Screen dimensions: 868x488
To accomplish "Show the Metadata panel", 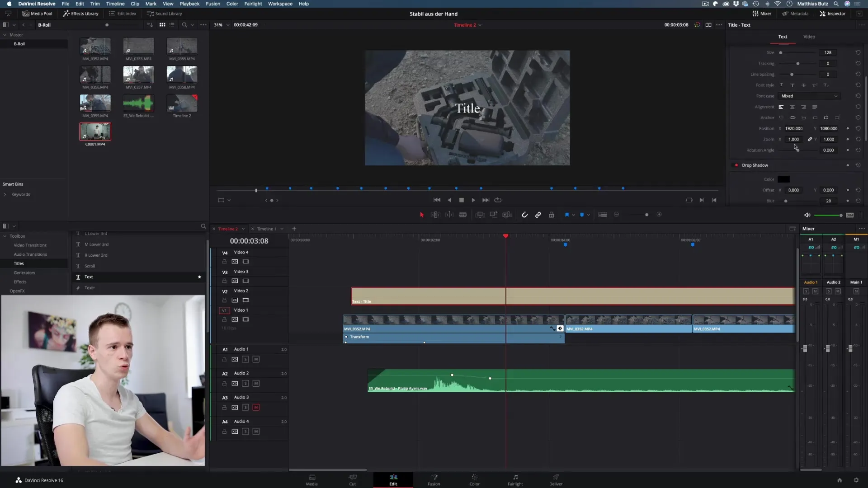I will 795,14.
